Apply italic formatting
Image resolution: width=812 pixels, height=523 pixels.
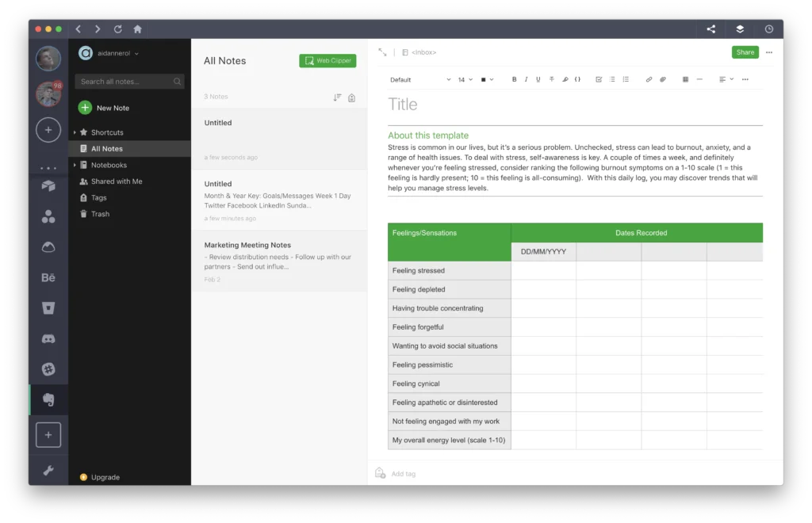527,80
